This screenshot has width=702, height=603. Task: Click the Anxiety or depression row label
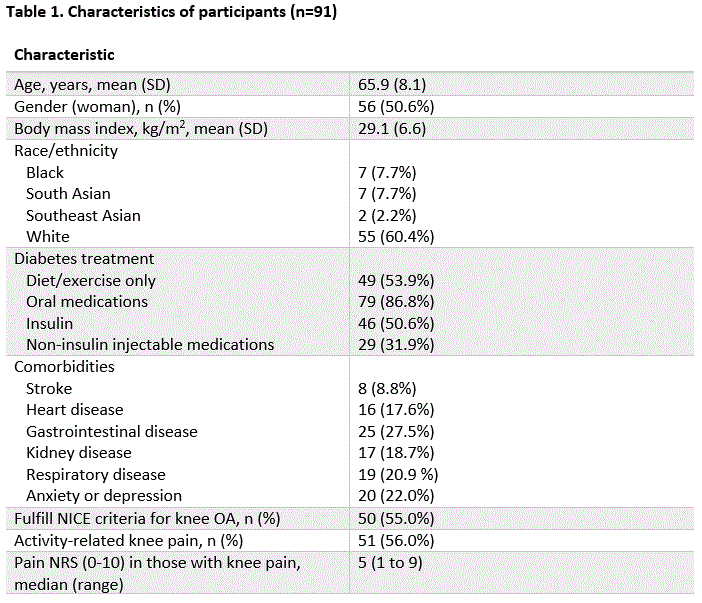(x=104, y=495)
